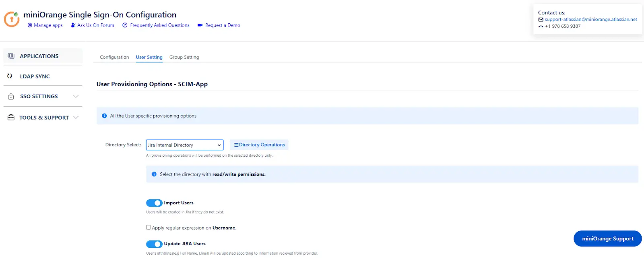
Task: Click the Tools & Support briefcase icon
Action: 11,117
